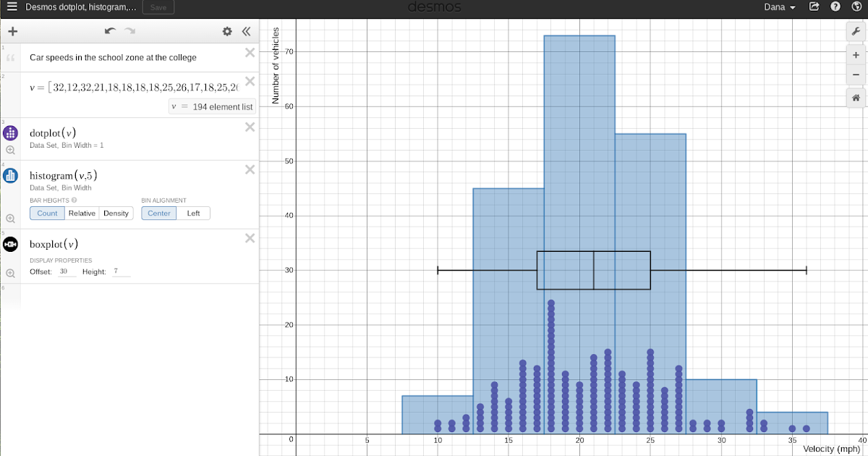Select the histogram style icon in expression 4

click(10, 175)
